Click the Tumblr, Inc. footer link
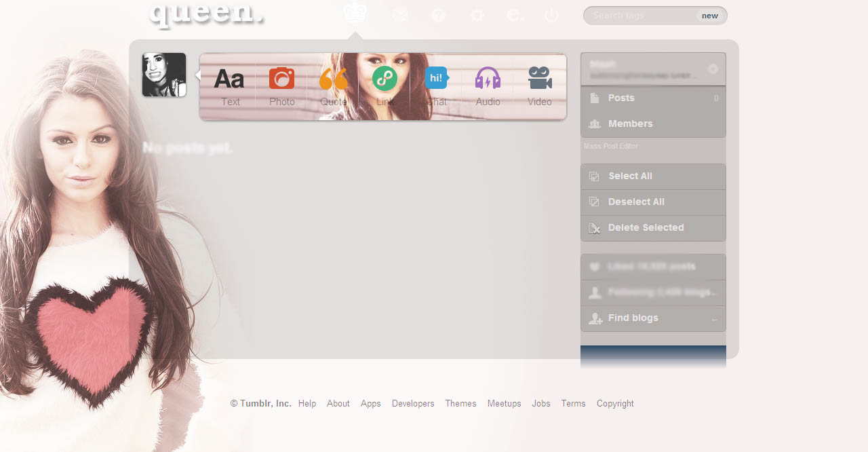 (x=266, y=404)
